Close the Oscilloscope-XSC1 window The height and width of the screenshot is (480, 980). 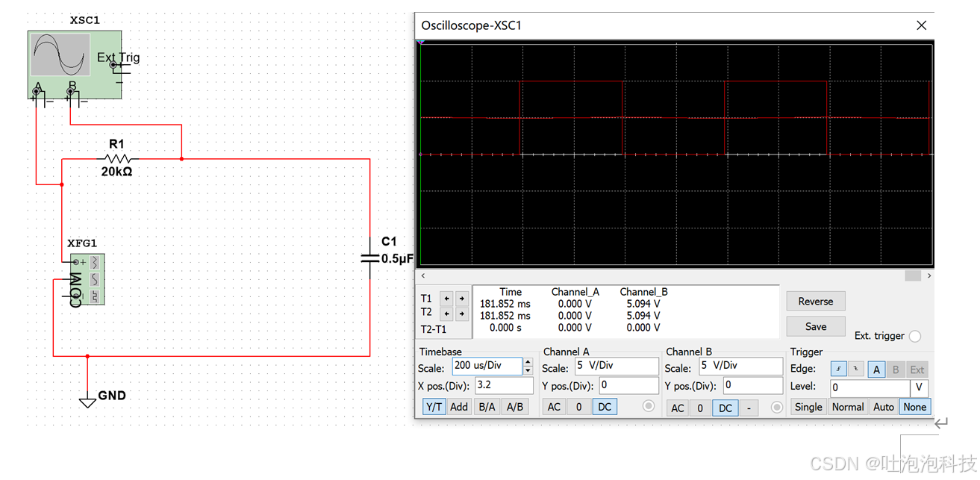point(921,25)
